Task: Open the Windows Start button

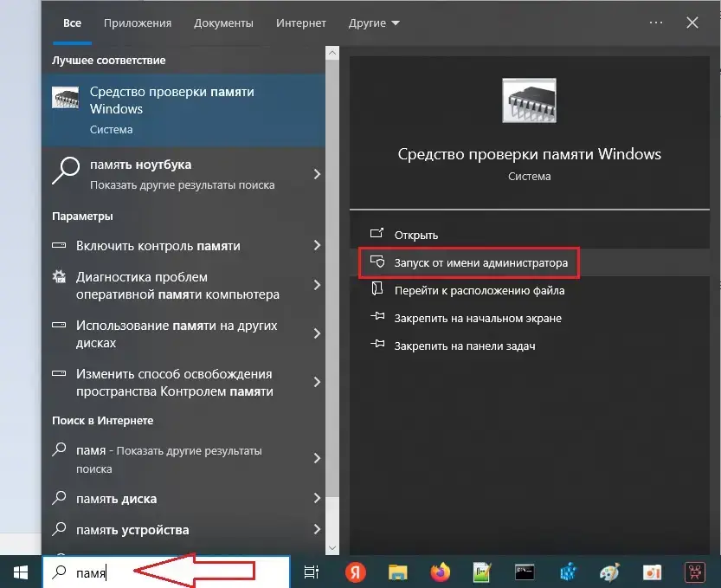Action: [x=21, y=572]
